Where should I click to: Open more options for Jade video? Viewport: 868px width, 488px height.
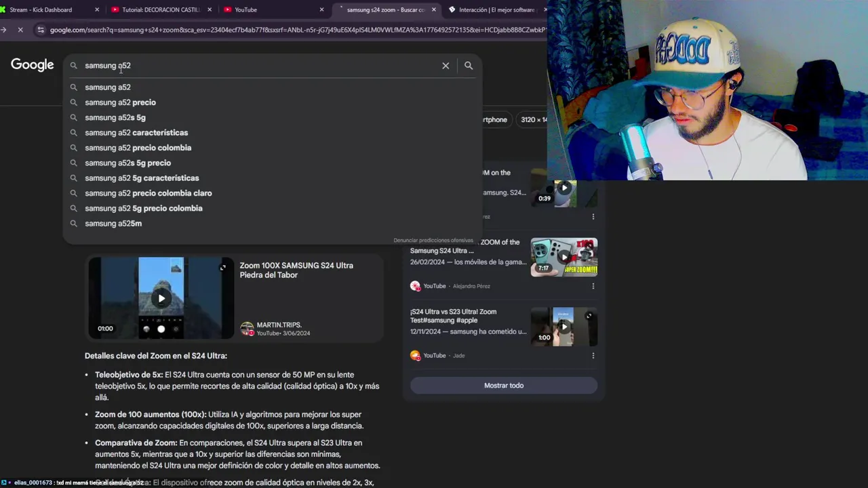[x=593, y=356]
